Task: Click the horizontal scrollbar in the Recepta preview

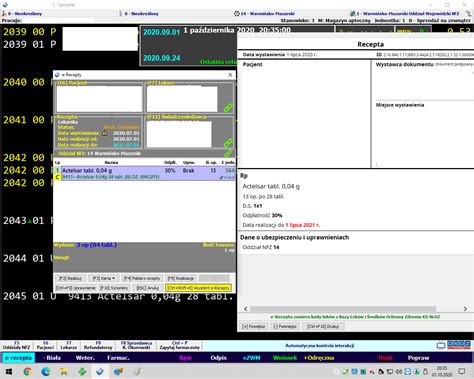Action: [343, 309]
